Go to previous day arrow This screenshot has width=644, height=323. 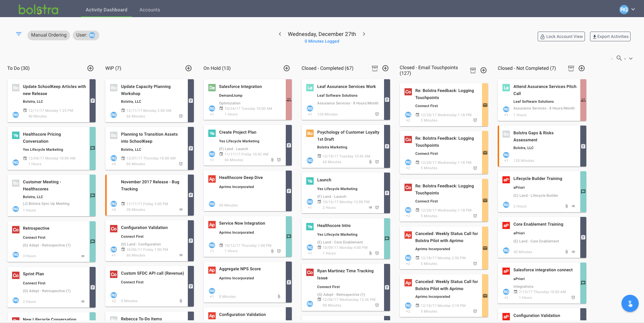(280, 34)
